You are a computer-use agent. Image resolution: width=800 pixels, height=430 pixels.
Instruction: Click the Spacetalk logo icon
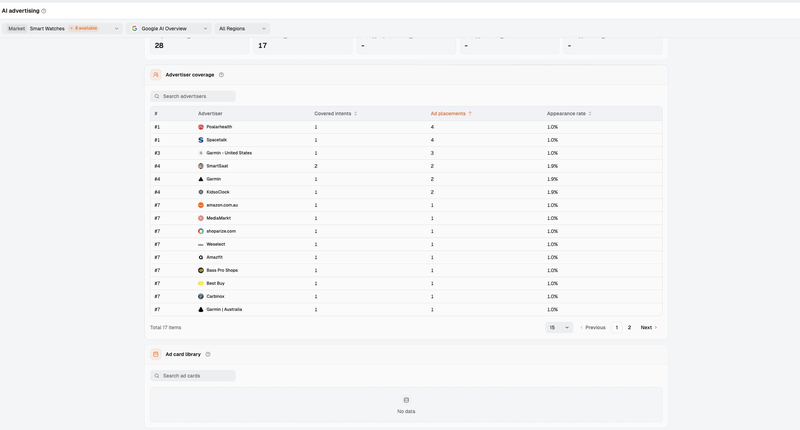201,140
